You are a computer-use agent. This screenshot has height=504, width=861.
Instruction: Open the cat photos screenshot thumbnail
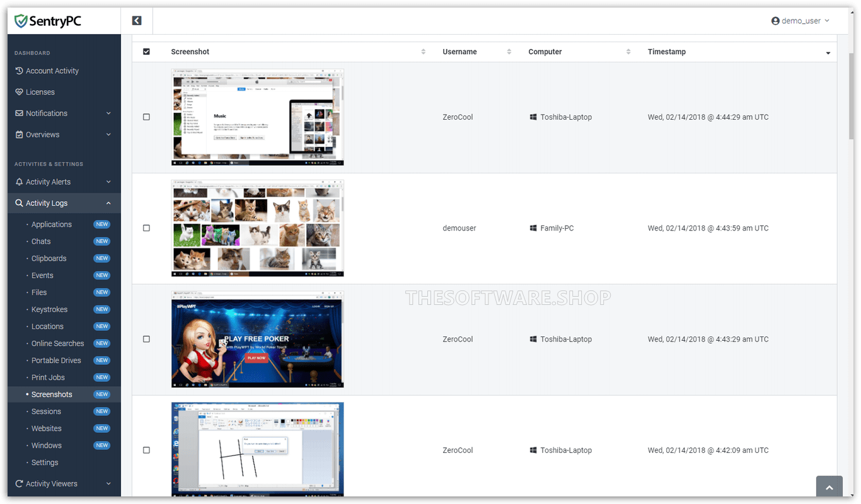[x=257, y=228]
